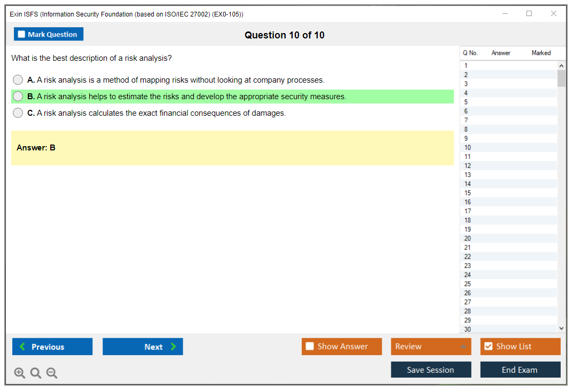Maximize the exam window
The width and height of the screenshot is (574, 392).
529,14
